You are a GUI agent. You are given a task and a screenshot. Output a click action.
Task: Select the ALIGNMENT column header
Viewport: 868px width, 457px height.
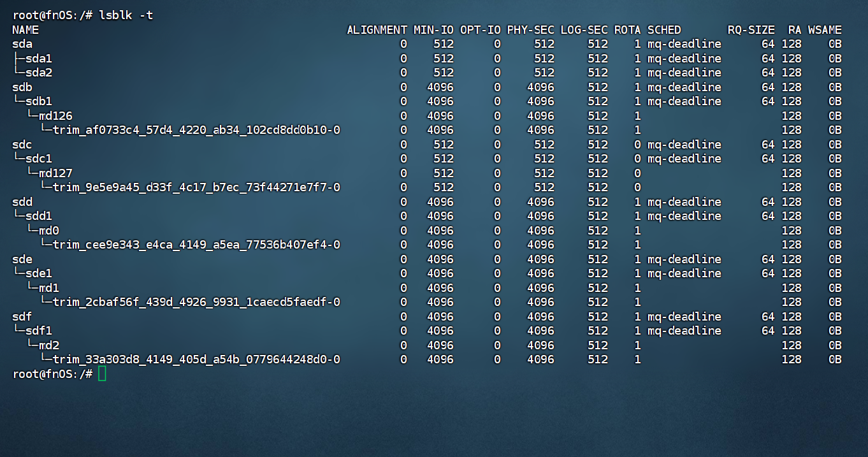[377, 30]
